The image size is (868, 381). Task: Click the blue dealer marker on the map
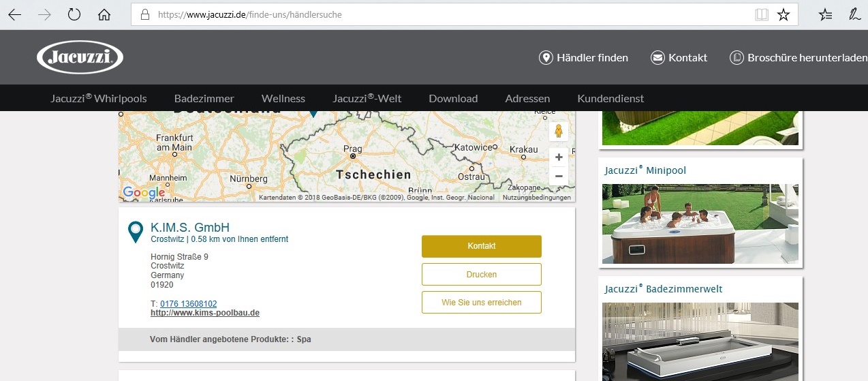click(313, 114)
